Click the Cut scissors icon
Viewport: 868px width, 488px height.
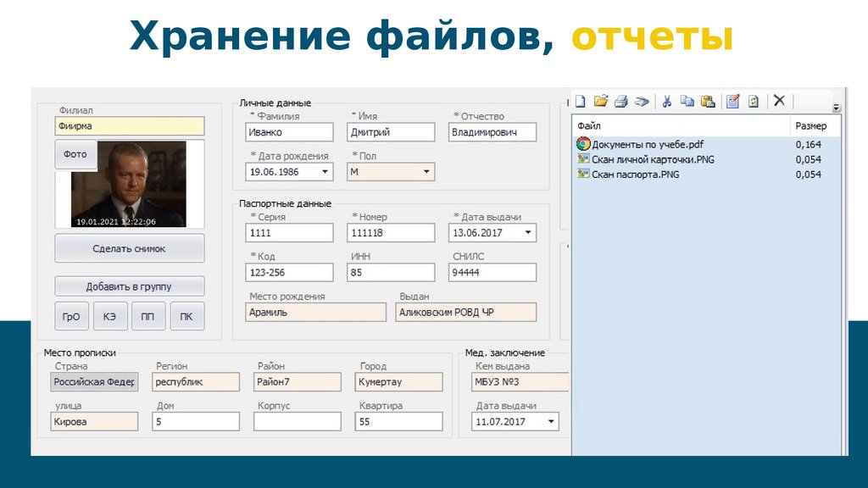pyautogui.click(x=667, y=102)
